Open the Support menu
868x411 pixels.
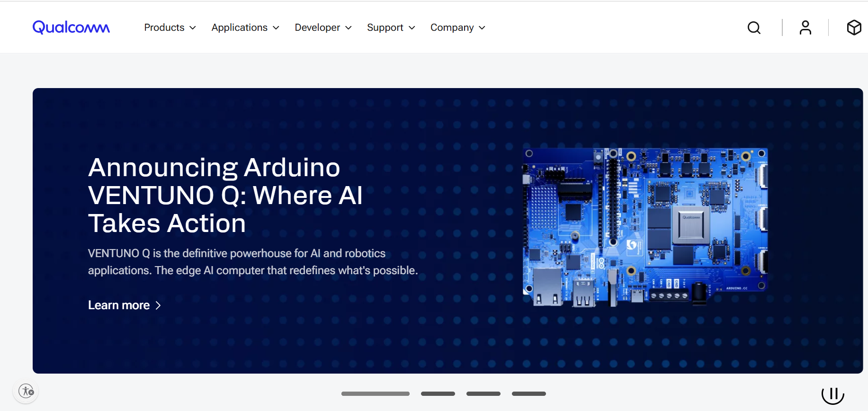click(x=391, y=28)
